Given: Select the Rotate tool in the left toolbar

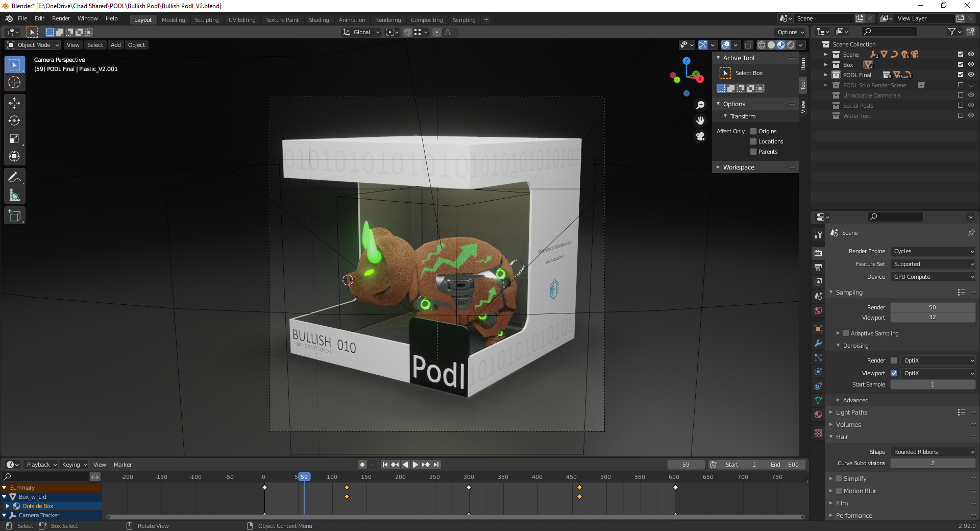Looking at the screenshot, I should (14, 121).
